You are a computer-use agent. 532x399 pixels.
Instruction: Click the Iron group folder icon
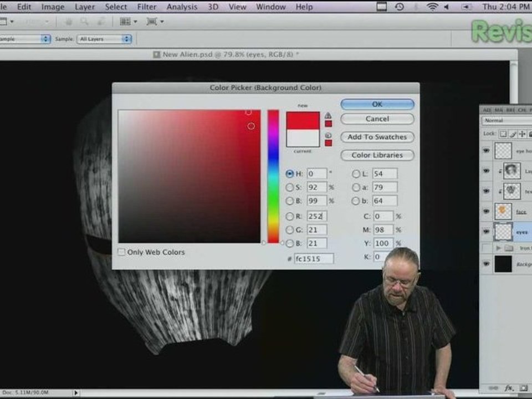coord(508,248)
